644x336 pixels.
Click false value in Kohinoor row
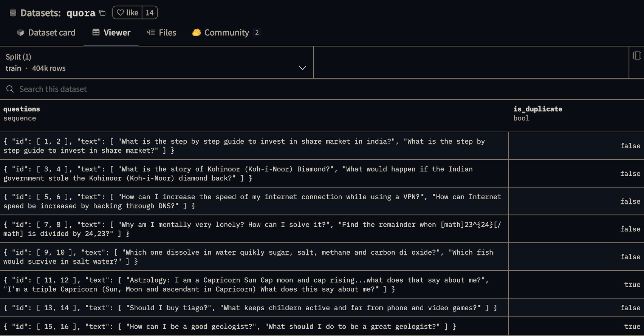click(x=630, y=173)
